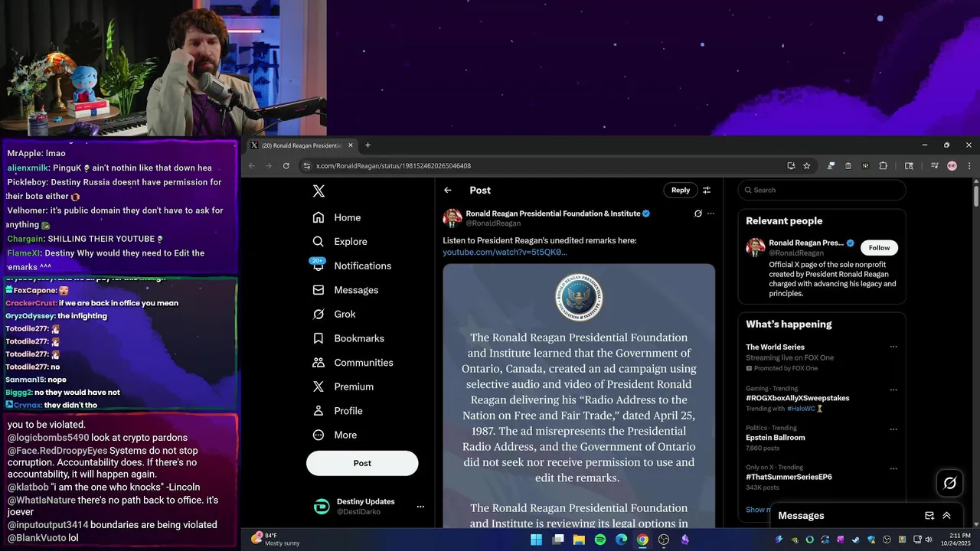Click the page vertical scrollbar

point(975,196)
